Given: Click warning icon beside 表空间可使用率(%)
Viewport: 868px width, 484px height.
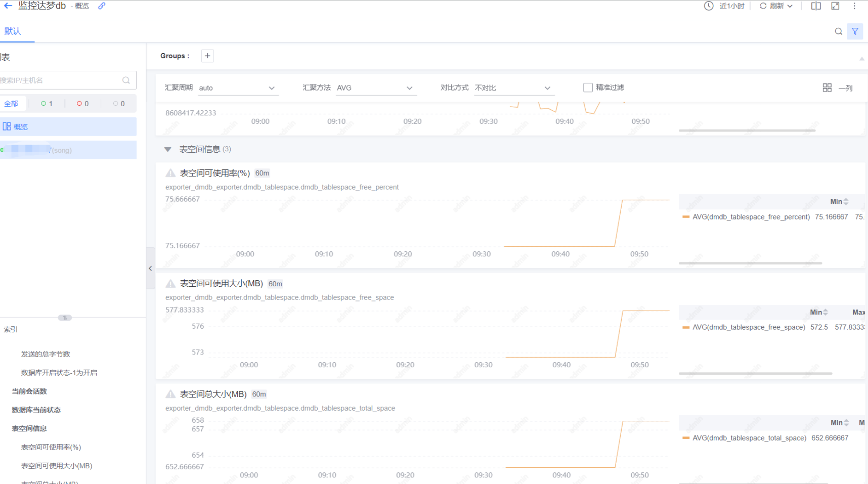Looking at the screenshot, I should [170, 173].
